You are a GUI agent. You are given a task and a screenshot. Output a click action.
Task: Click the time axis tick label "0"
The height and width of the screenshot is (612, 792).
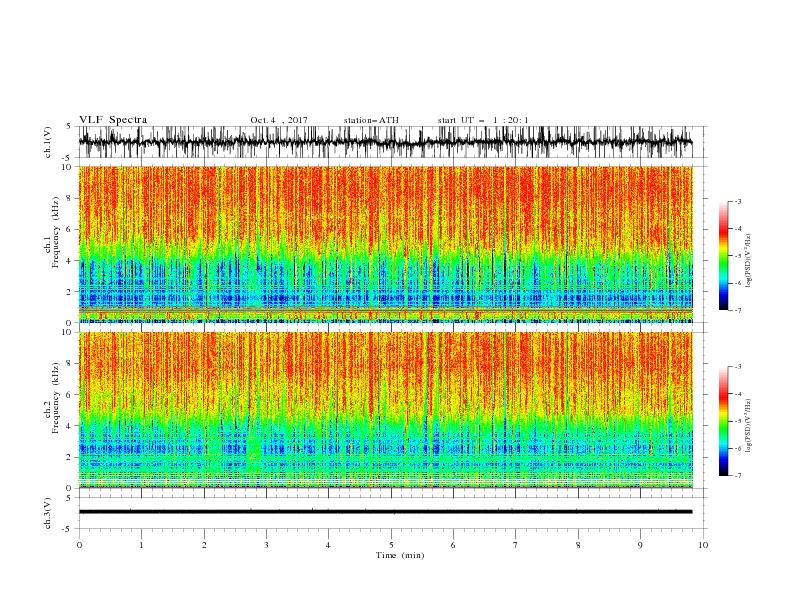[x=79, y=545]
